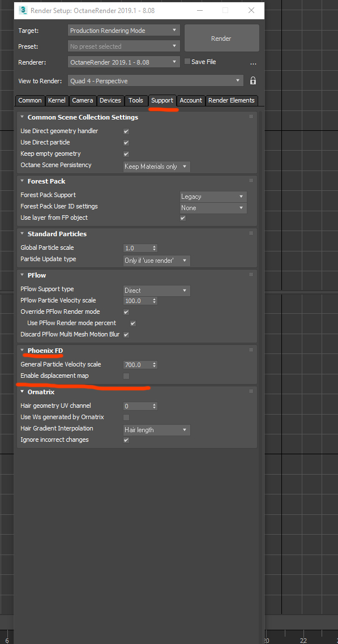This screenshot has width=338, height=644.
Task: Uncheck Ignore incorrect changes
Action: coord(126,440)
